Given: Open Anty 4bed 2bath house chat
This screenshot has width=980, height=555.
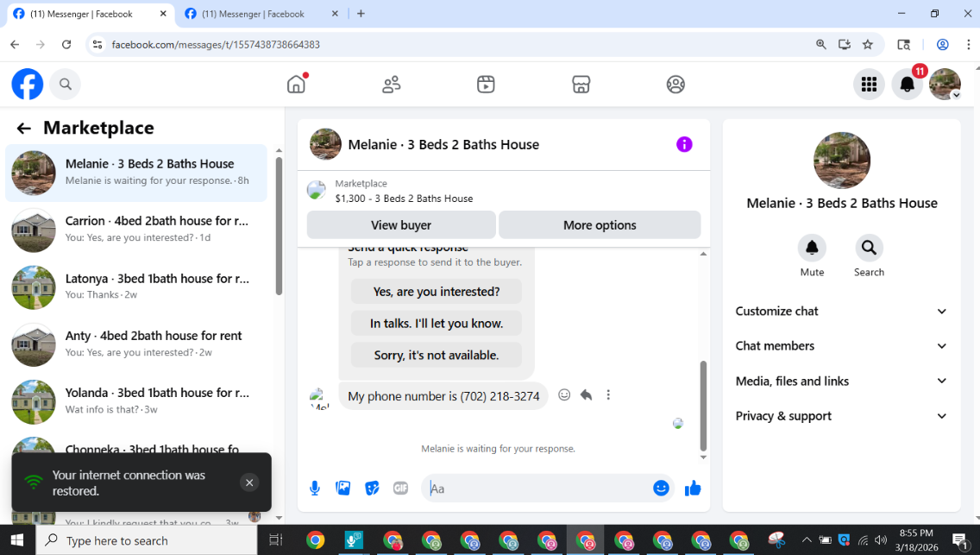Looking at the screenshot, I should [136, 344].
